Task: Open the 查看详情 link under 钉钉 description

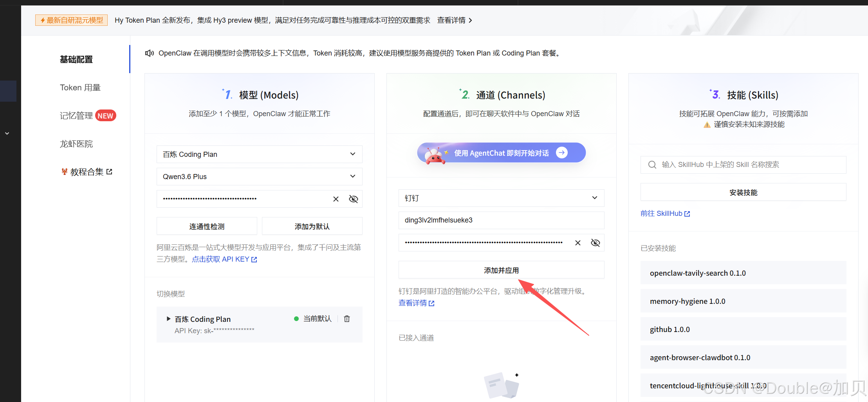Action: click(416, 303)
